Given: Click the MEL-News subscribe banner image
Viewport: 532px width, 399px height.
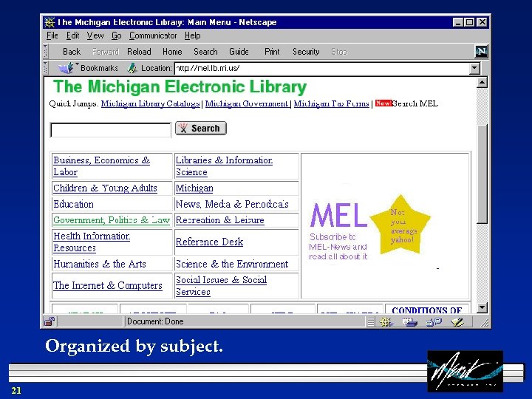Looking at the screenshot, I should 338,232.
